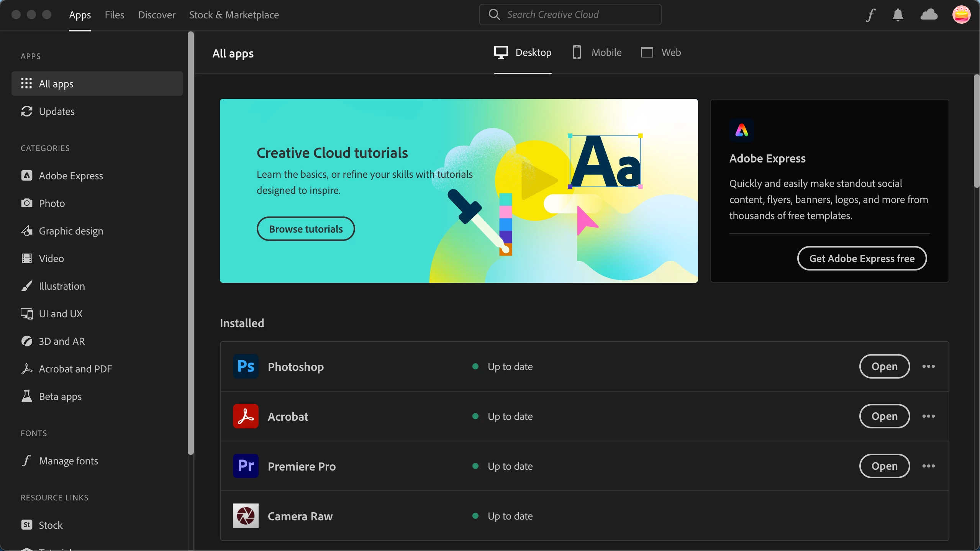Open Premiere Pro with Open button
Image resolution: width=980 pixels, height=551 pixels.
[x=884, y=466]
